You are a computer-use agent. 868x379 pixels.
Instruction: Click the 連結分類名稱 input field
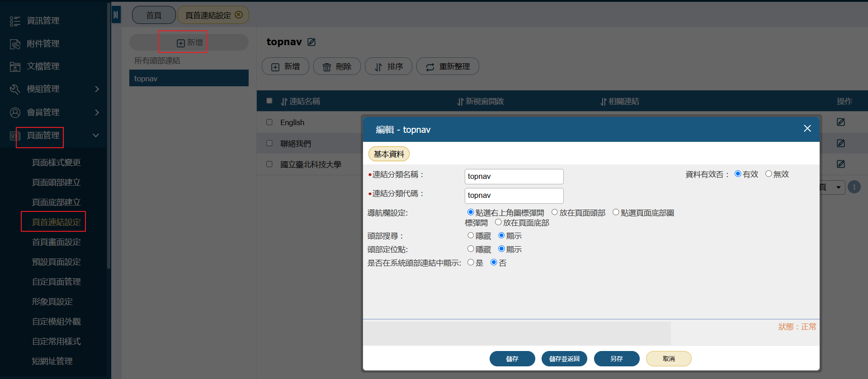(x=514, y=176)
